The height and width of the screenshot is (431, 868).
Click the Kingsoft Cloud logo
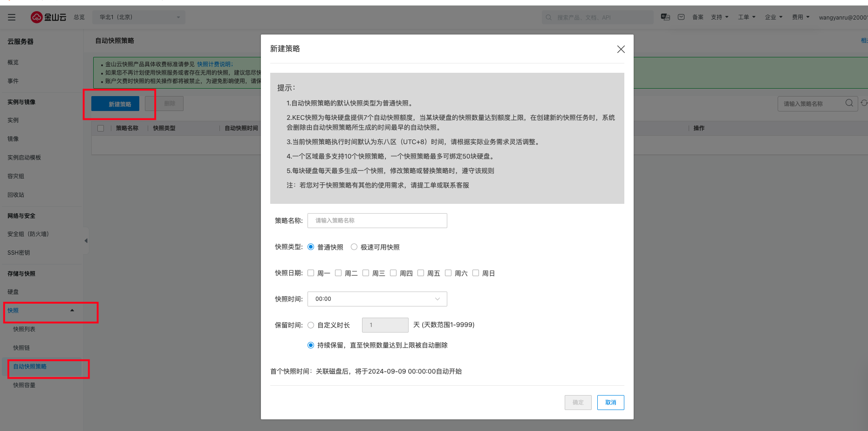click(48, 17)
